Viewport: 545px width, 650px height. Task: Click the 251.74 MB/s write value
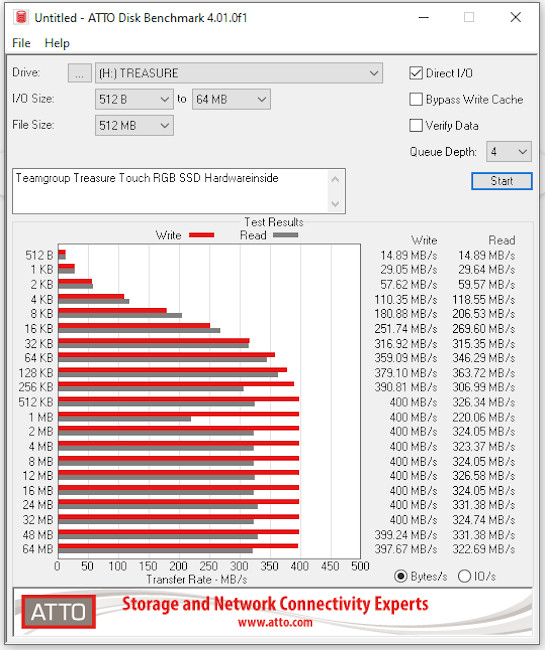pos(406,329)
